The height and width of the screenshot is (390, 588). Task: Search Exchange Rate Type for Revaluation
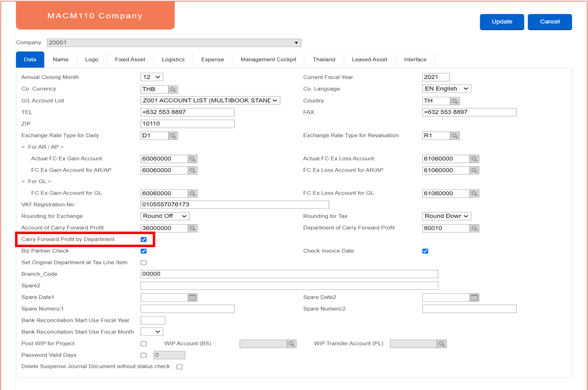tap(454, 135)
